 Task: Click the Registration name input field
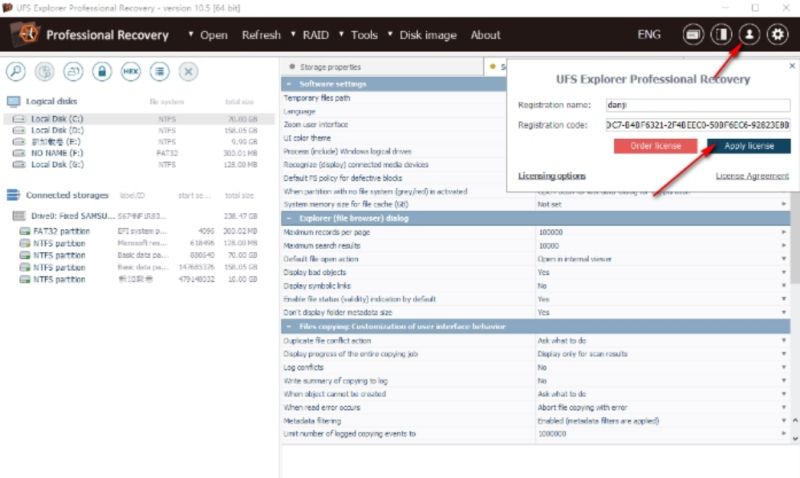(698, 105)
